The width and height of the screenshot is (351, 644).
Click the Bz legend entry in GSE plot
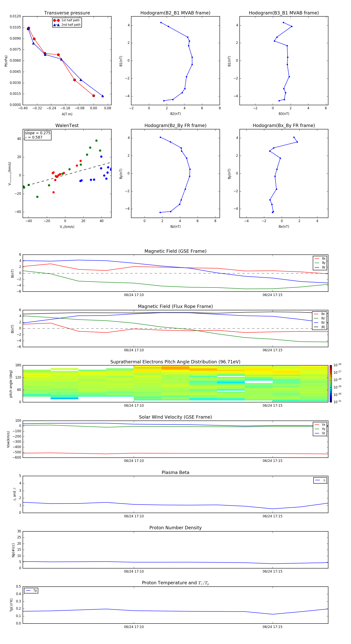pos(320,267)
